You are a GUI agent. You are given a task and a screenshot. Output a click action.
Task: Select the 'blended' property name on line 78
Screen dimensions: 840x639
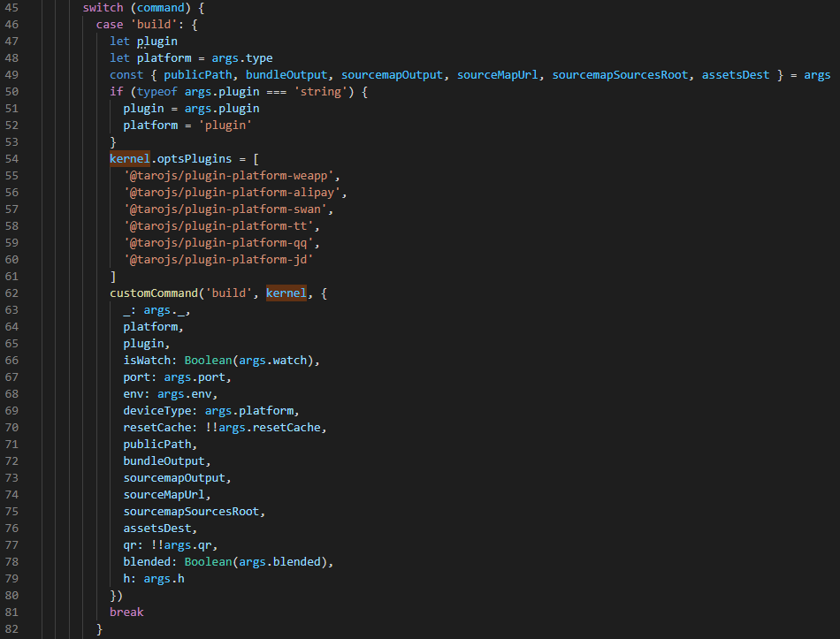coord(147,562)
